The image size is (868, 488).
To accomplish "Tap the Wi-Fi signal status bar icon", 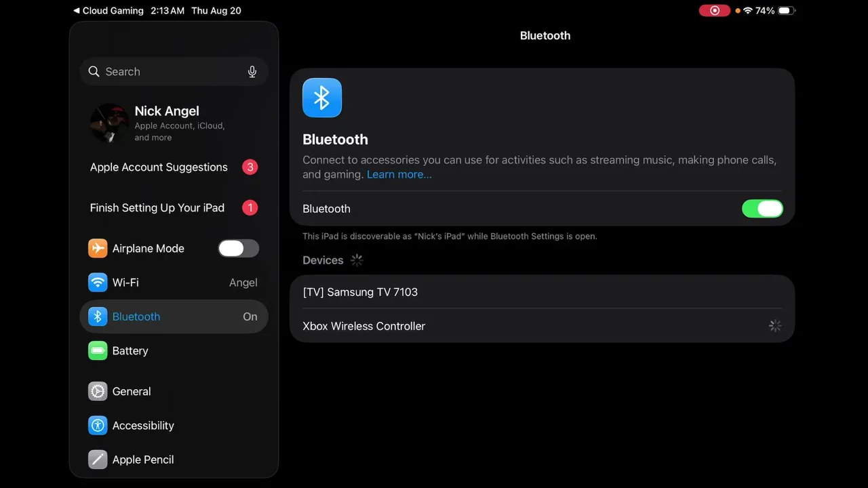I will coord(748,11).
